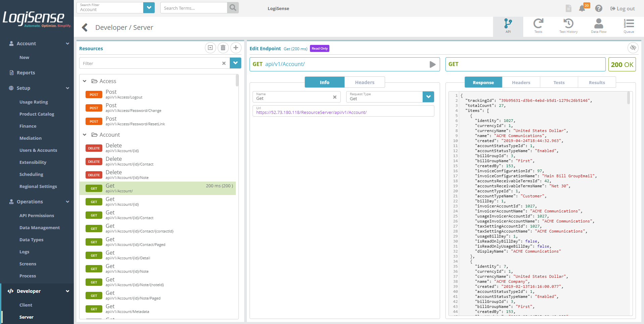This screenshot has width=644, height=324.
Task: Select the Response tab
Action: point(483,82)
